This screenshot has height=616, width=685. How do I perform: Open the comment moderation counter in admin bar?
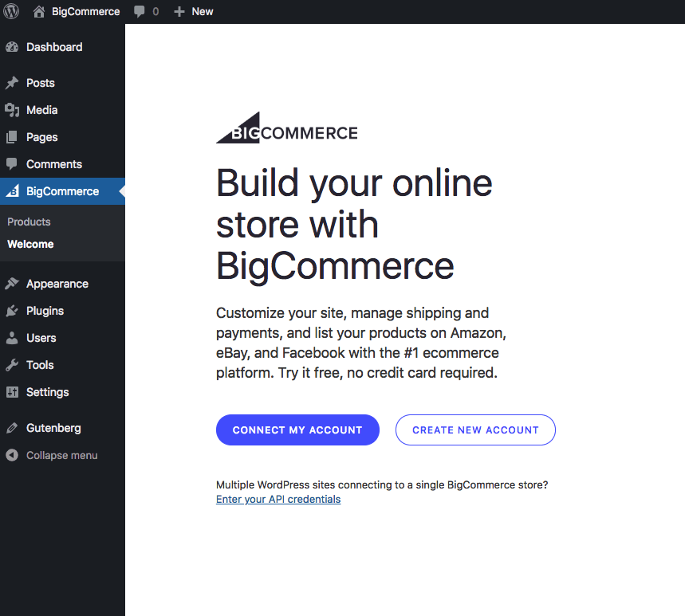146,11
